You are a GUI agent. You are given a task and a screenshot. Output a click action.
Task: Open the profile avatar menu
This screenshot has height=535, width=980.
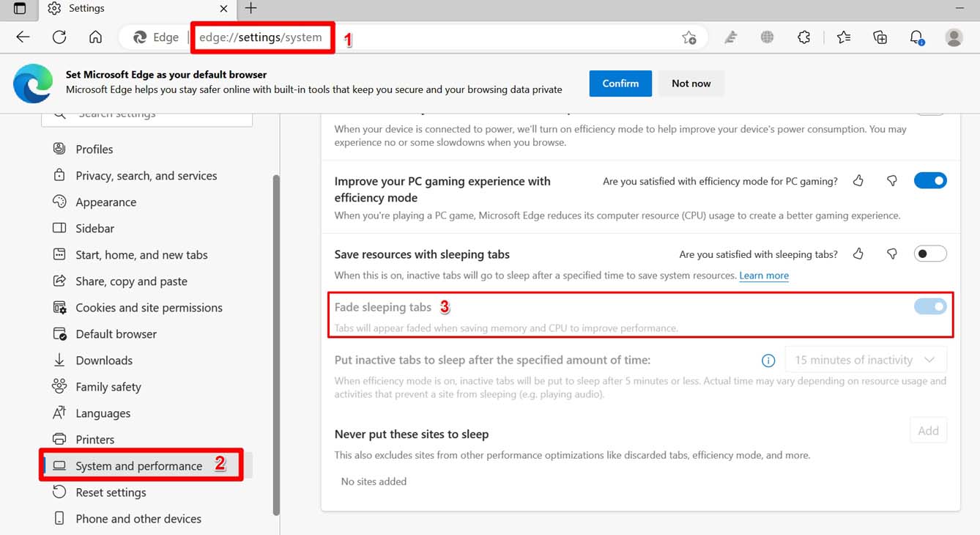pyautogui.click(x=953, y=37)
